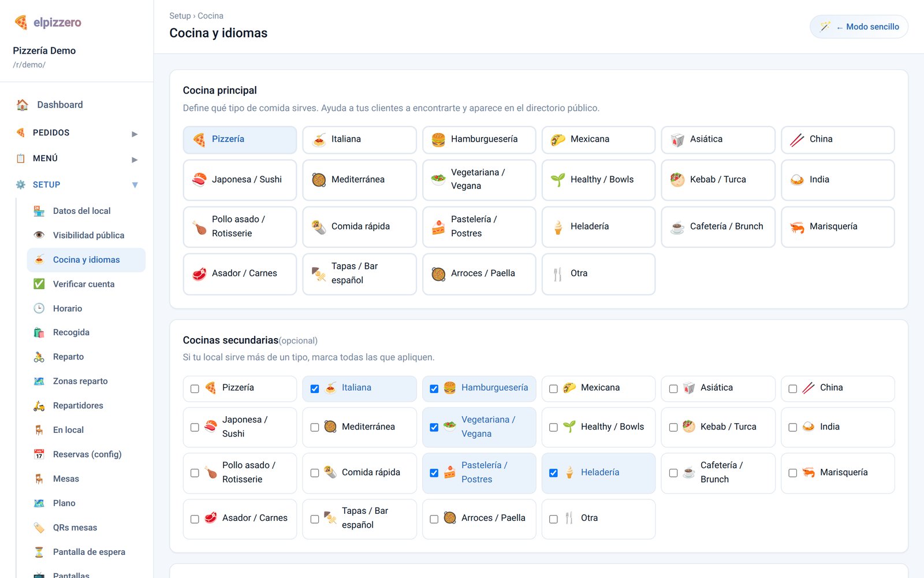The width and height of the screenshot is (924, 578).
Task: Choose Comida rápida as main cuisine
Action: click(359, 227)
